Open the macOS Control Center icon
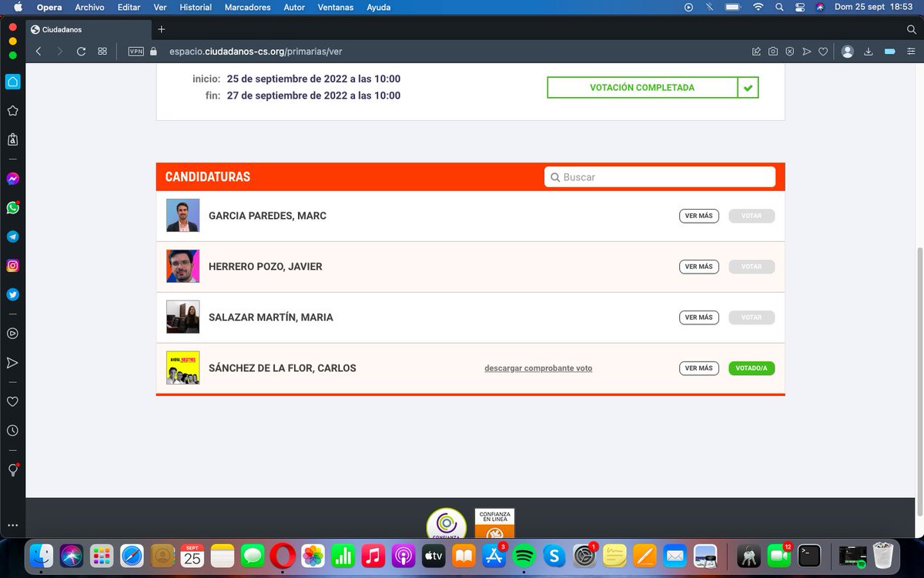 tap(799, 7)
